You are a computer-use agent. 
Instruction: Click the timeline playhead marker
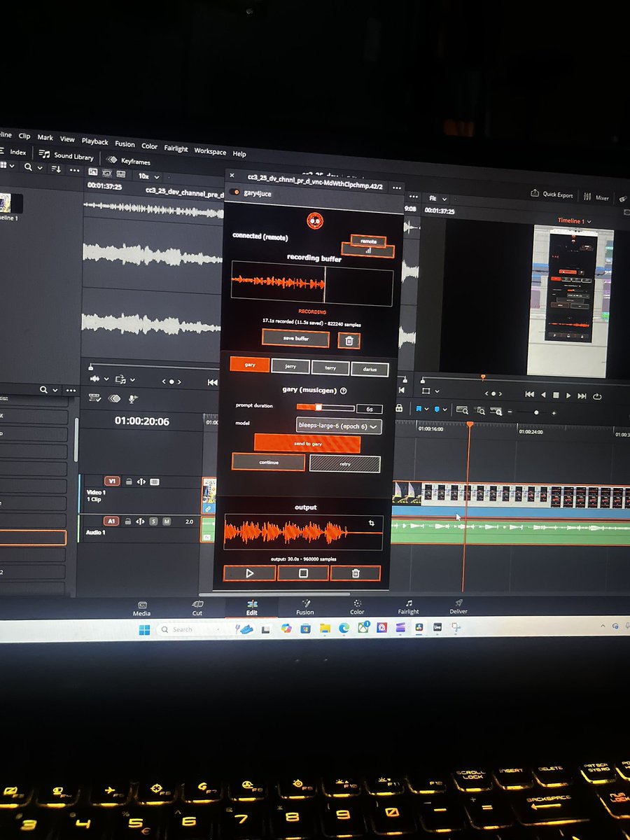tap(470, 424)
